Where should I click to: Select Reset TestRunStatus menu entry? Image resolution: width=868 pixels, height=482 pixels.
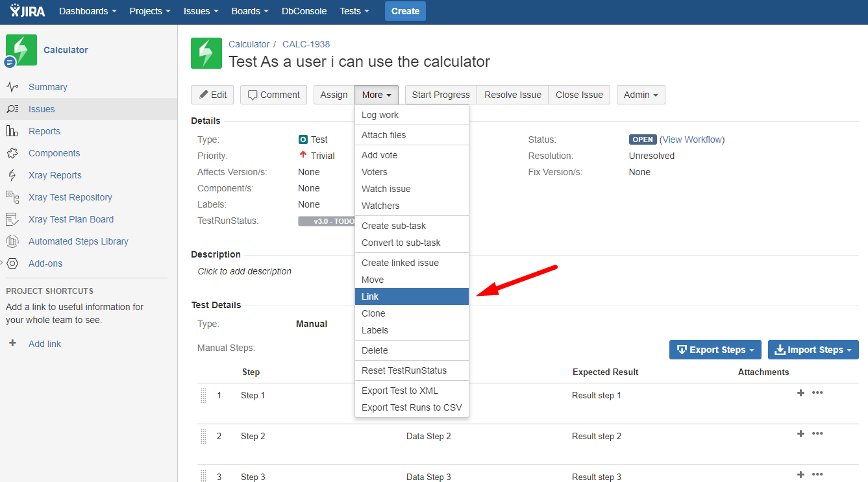tap(412, 370)
